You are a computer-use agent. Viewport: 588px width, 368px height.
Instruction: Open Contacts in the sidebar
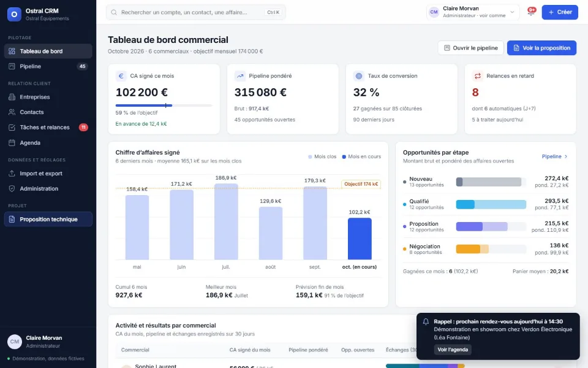tap(48, 112)
